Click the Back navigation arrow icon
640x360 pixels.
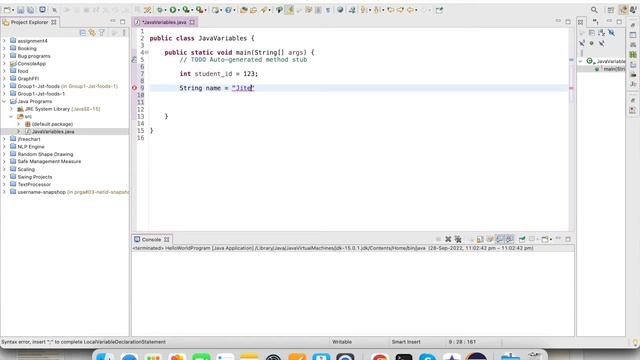410,10
